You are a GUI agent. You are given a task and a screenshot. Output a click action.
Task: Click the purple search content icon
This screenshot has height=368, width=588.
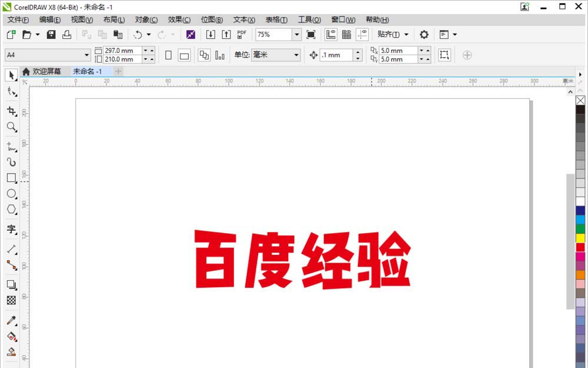coord(191,35)
